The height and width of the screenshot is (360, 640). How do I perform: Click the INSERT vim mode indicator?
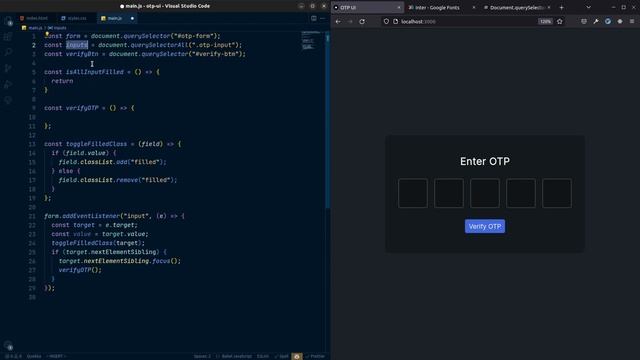coord(56,356)
